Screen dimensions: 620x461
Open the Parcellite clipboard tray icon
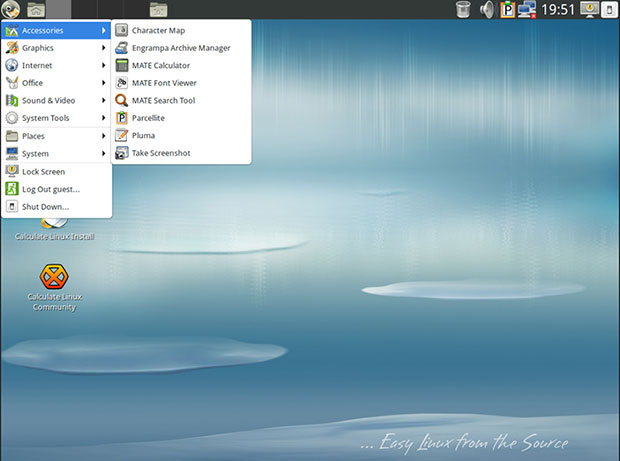pyautogui.click(x=508, y=9)
